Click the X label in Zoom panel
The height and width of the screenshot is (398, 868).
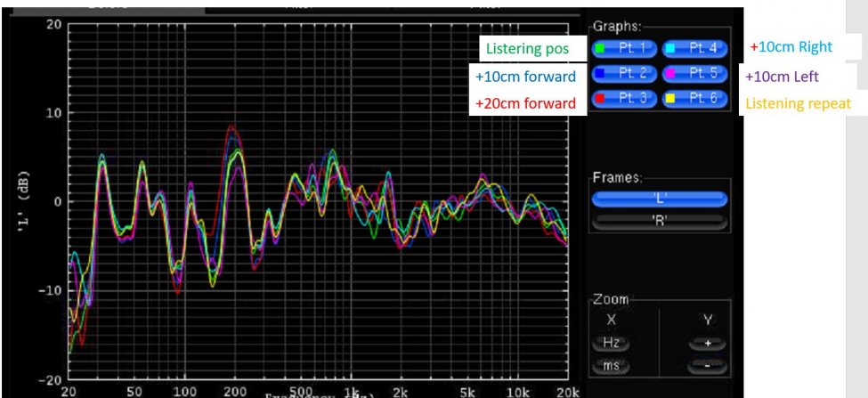pos(611,320)
